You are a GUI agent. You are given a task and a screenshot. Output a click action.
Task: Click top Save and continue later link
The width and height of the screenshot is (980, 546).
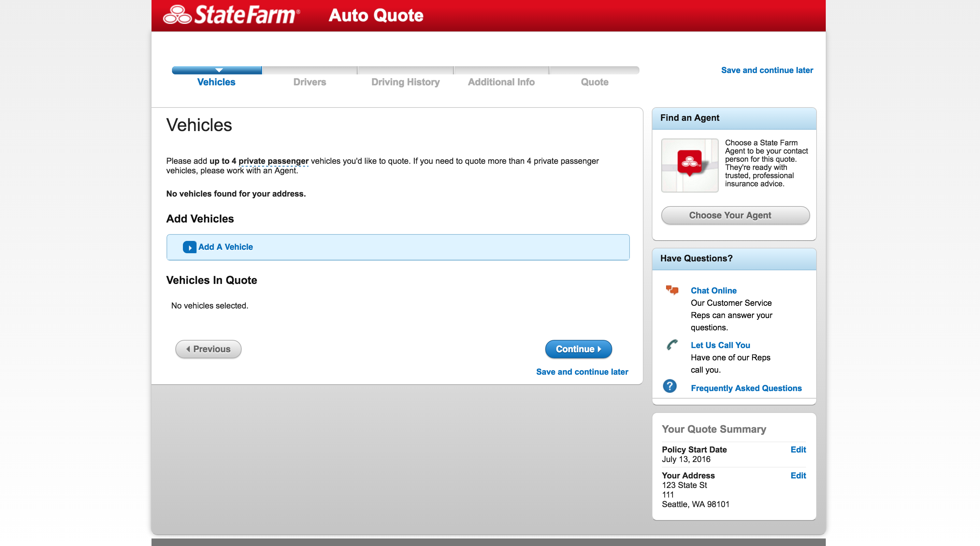(x=767, y=70)
